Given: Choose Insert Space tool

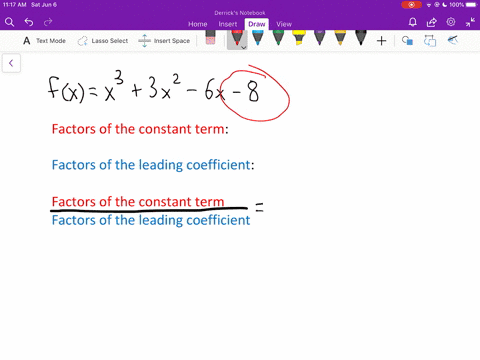Looking at the screenshot, I should (x=164, y=41).
